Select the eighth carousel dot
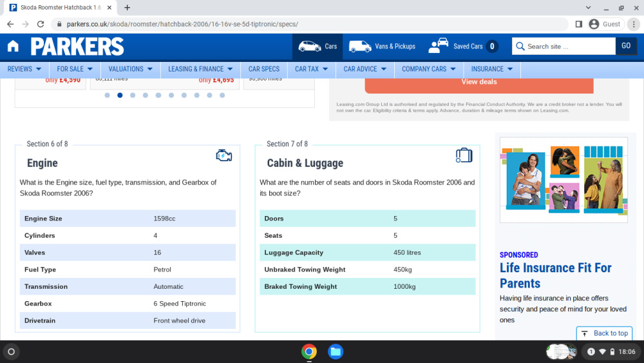The height and width of the screenshot is (363, 644). (x=196, y=95)
